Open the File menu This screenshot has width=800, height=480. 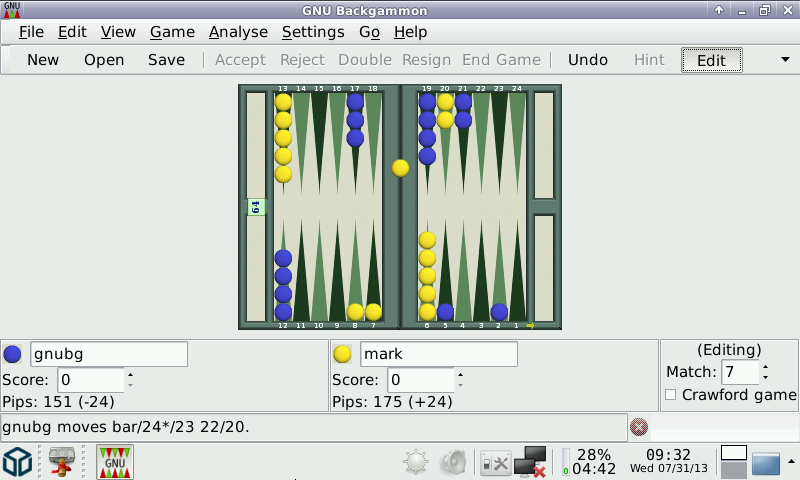click(x=31, y=32)
